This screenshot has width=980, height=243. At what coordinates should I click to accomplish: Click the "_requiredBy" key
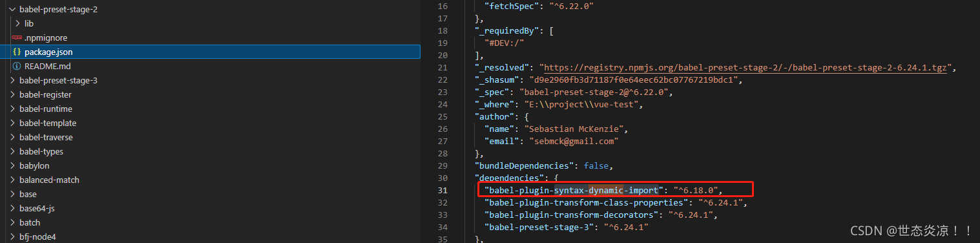click(x=506, y=31)
